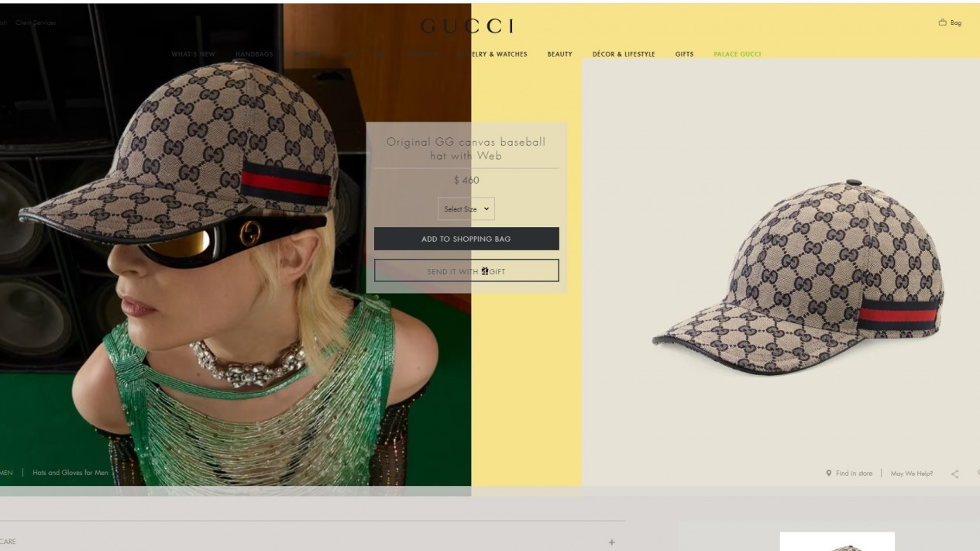Go to Palace Gucci
This screenshot has height=551, width=980.
[x=738, y=54]
